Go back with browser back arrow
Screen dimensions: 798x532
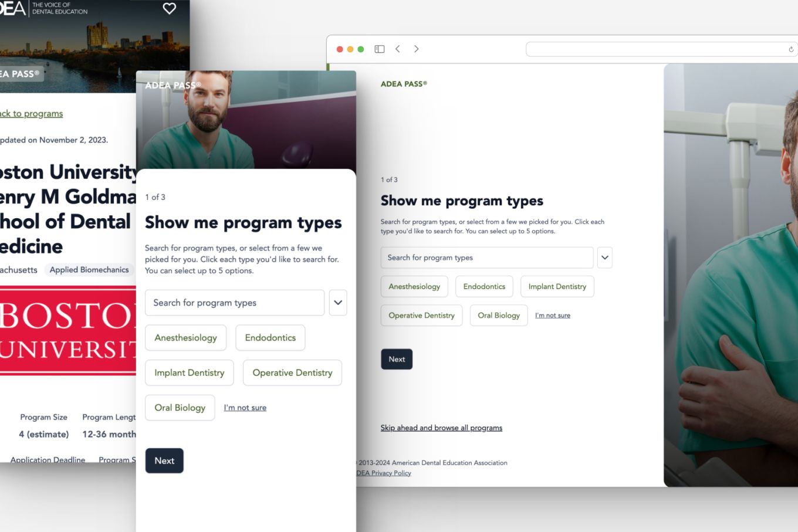[398, 49]
